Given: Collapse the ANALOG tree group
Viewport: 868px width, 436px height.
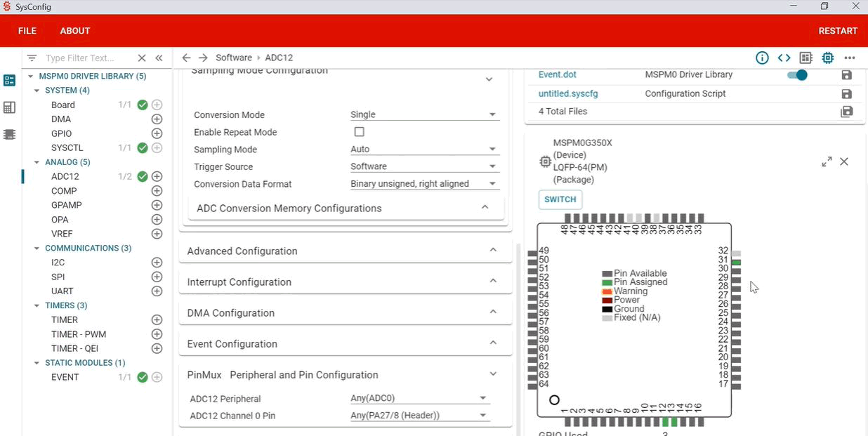Looking at the screenshot, I should [x=37, y=162].
